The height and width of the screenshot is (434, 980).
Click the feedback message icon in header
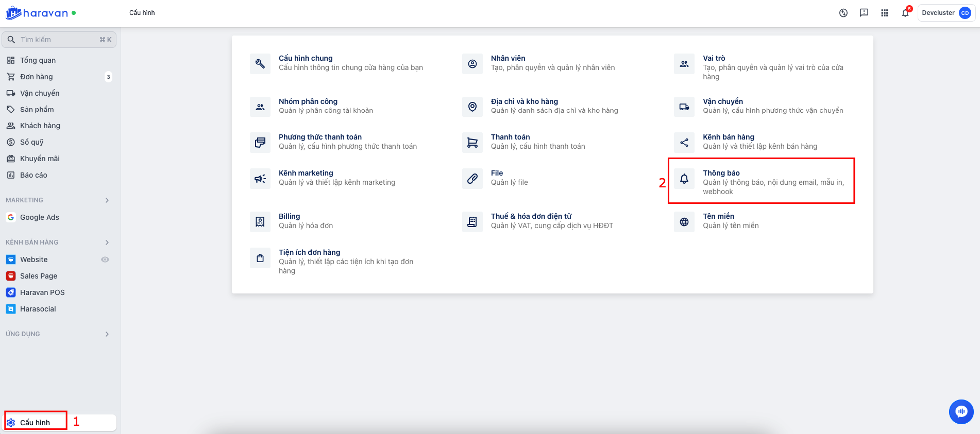864,13
